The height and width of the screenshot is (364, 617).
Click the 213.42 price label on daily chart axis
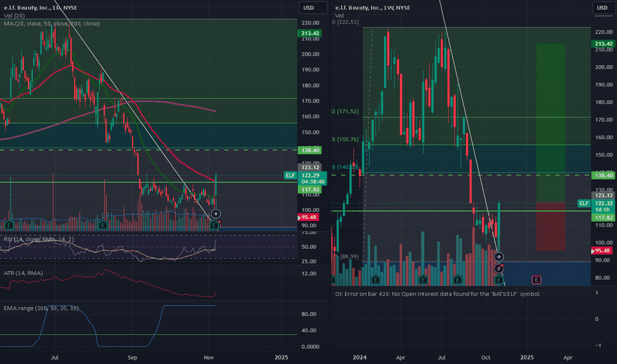click(x=310, y=34)
